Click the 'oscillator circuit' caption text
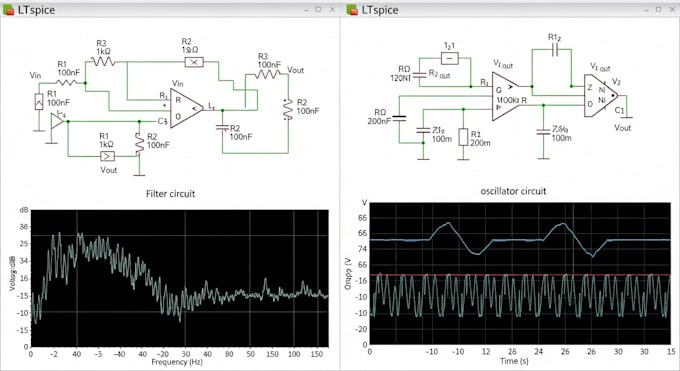 pyautogui.click(x=513, y=191)
